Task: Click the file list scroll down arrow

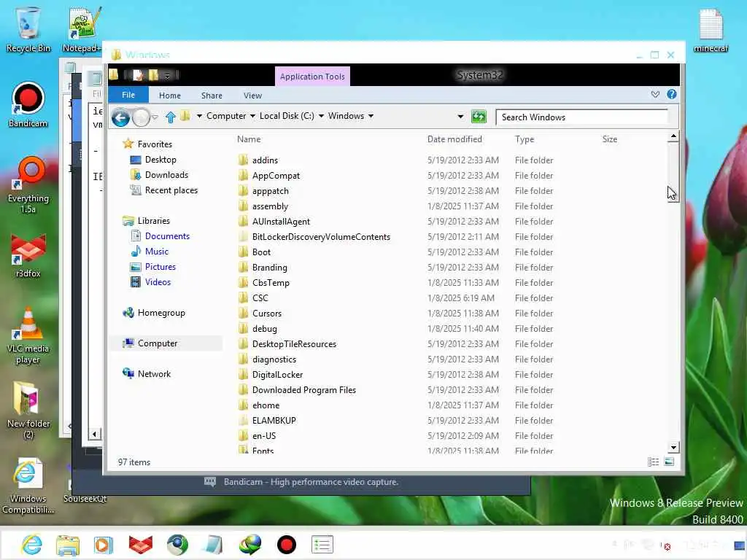Action: (x=673, y=447)
